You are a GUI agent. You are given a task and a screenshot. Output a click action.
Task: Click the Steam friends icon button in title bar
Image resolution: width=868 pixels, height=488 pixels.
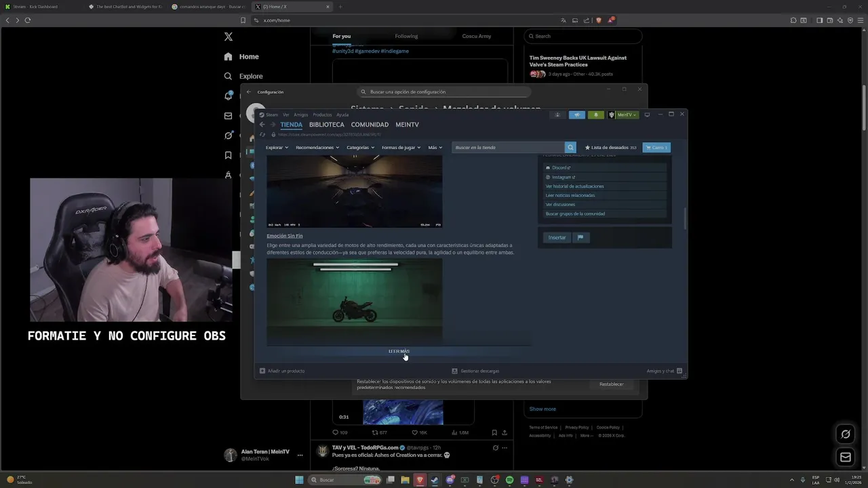557,115
